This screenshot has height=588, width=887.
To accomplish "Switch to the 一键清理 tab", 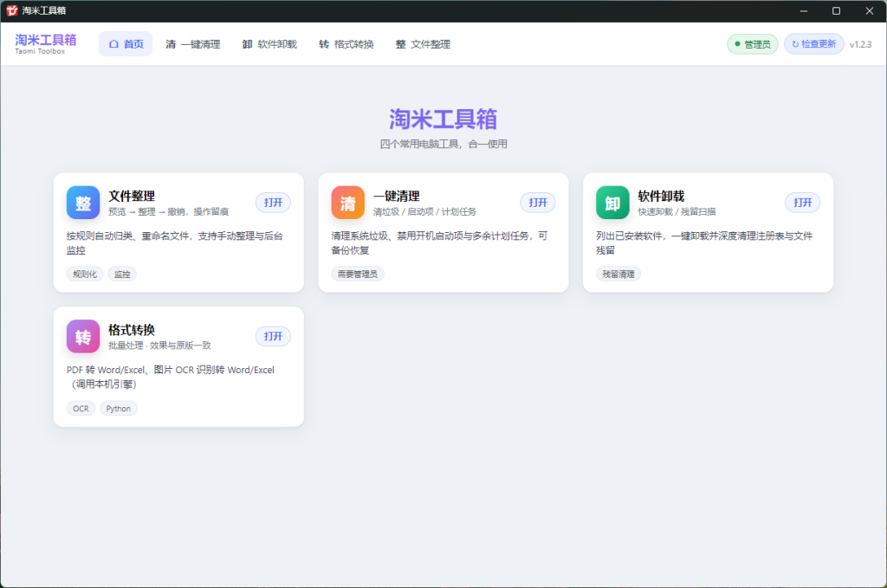I will click(x=193, y=44).
